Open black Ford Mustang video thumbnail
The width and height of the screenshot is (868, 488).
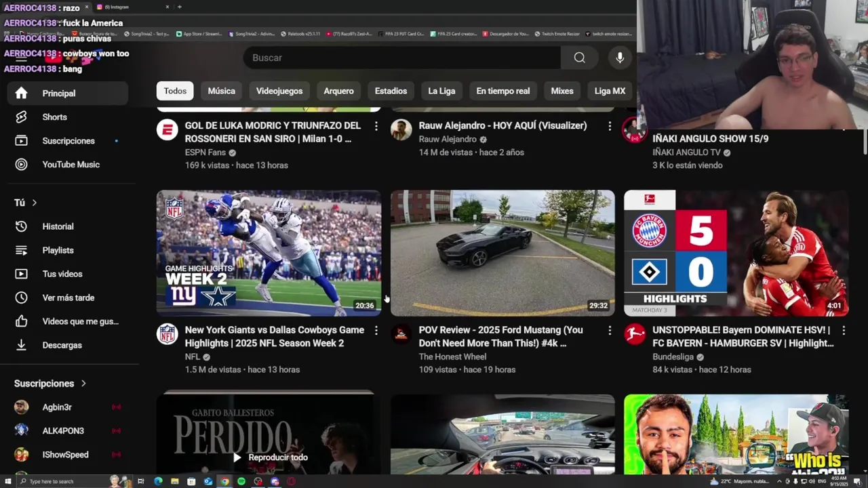[x=502, y=253]
